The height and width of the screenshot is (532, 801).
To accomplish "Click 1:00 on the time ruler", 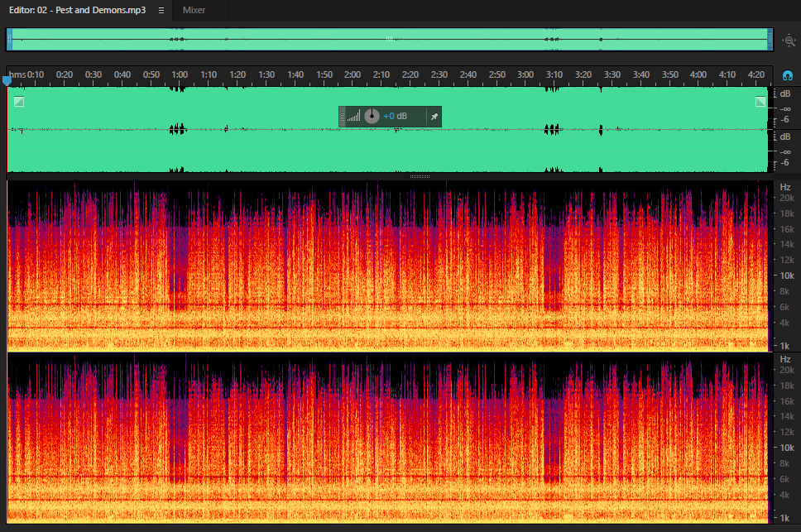I will click(x=180, y=74).
